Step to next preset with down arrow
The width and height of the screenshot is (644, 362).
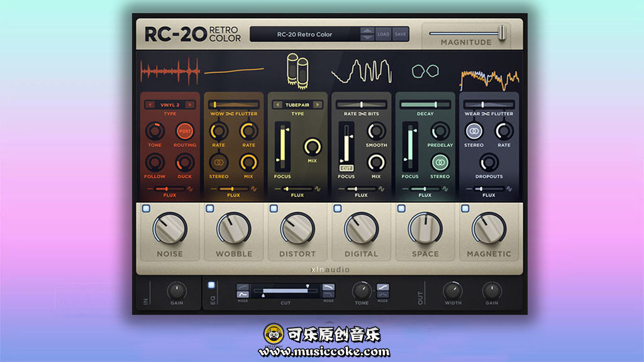click(367, 38)
